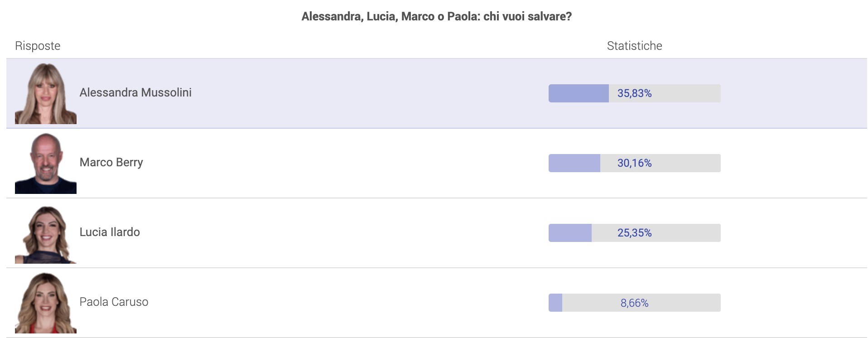Select the Paola Caruso name label
The height and width of the screenshot is (338, 868).
pyautogui.click(x=114, y=302)
